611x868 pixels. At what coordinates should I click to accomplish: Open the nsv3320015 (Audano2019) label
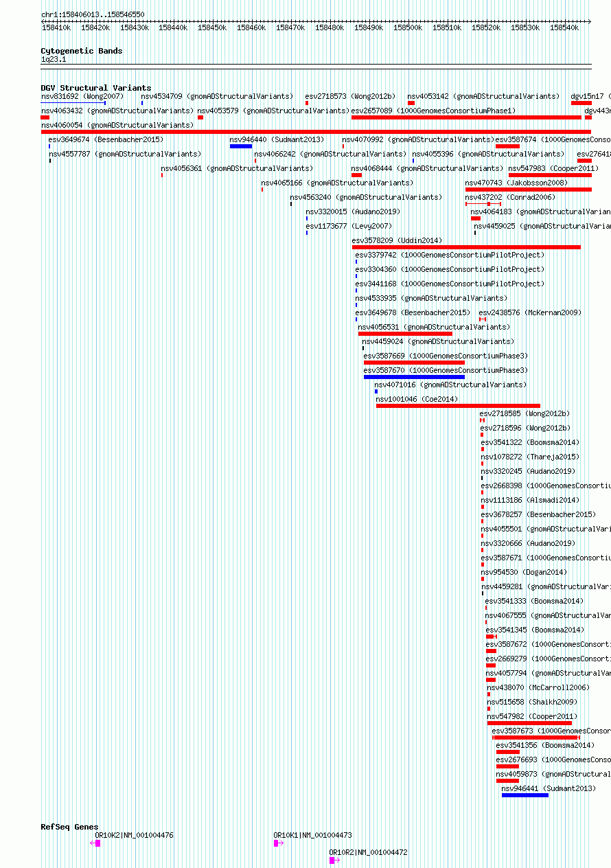pos(353,212)
